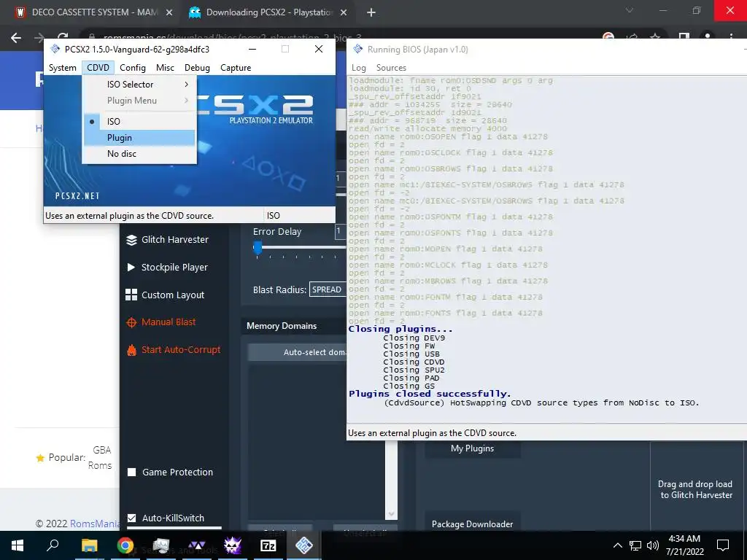Click the Manual Blast crosshair icon

(x=131, y=322)
